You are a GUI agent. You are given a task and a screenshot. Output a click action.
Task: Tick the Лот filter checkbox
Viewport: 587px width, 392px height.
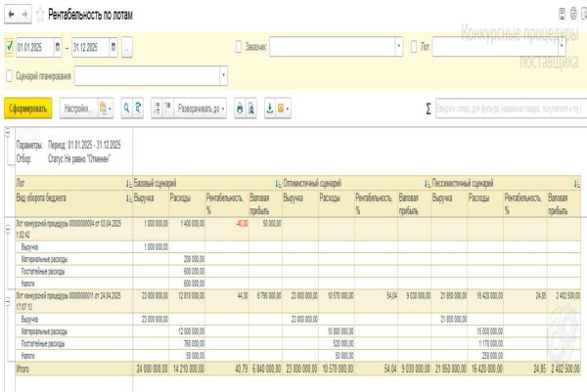(x=414, y=46)
